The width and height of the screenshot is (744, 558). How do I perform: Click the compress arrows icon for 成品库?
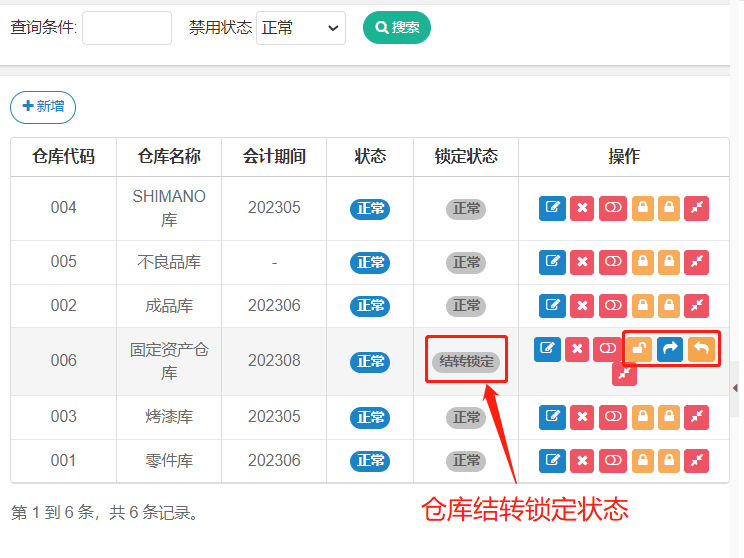point(697,306)
